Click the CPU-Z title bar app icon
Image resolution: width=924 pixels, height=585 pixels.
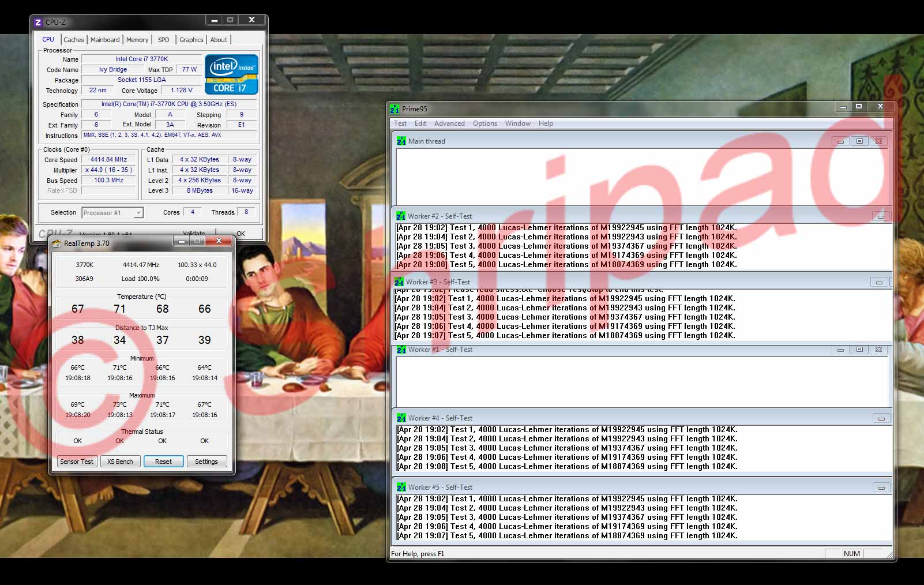click(38, 22)
